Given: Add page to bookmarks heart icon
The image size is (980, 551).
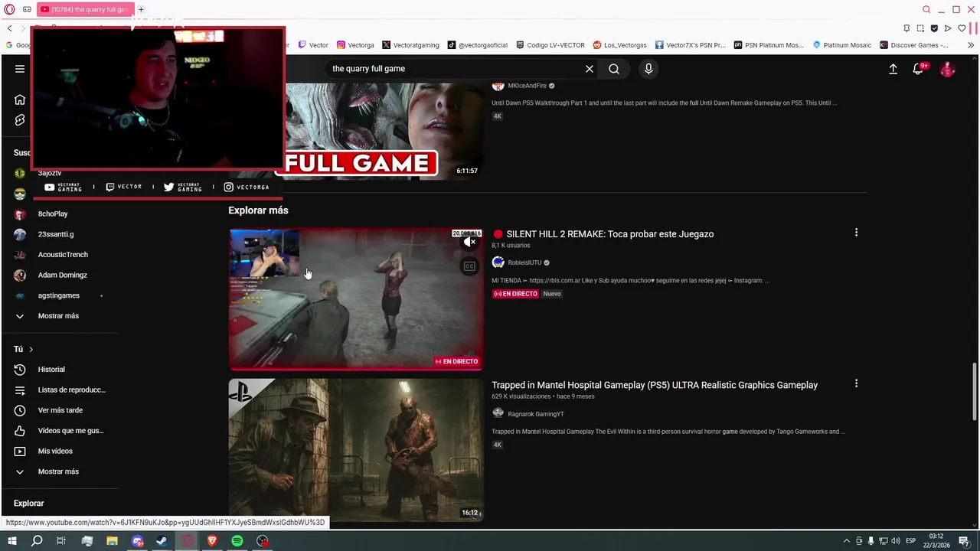Looking at the screenshot, I should tap(962, 28).
